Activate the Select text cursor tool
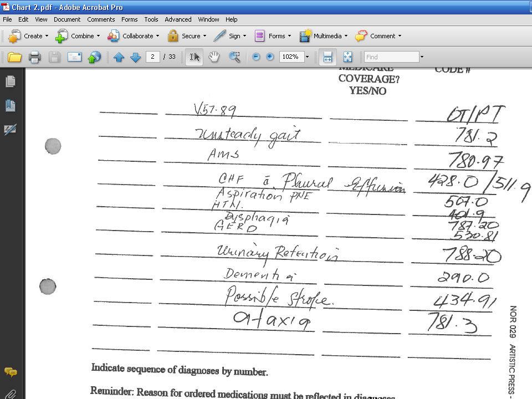Viewport: 532px width, 399px height. click(195, 57)
